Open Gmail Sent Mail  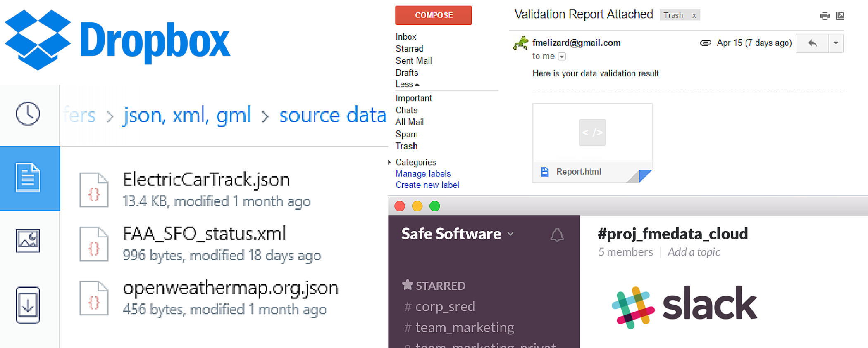pyautogui.click(x=413, y=61)
